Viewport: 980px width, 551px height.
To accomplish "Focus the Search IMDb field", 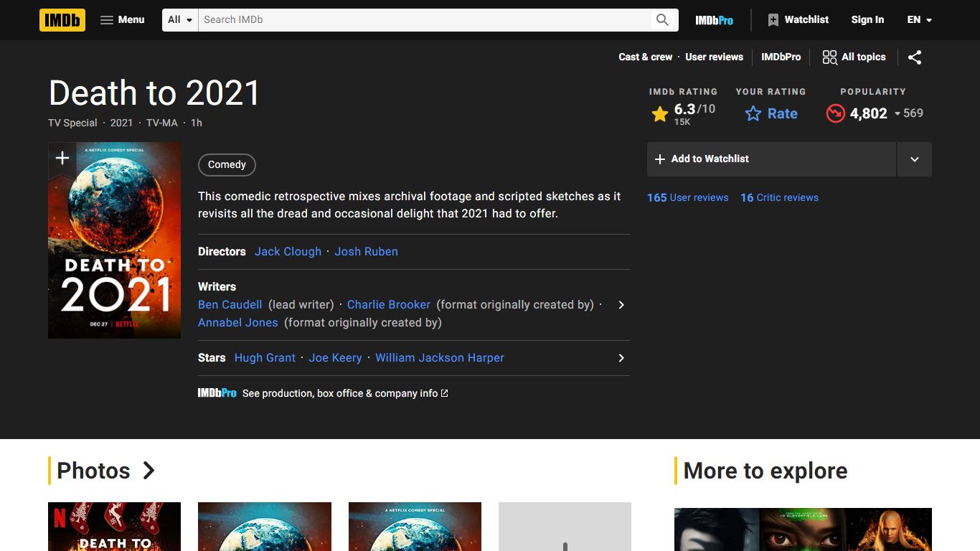I will click(423, 20).
